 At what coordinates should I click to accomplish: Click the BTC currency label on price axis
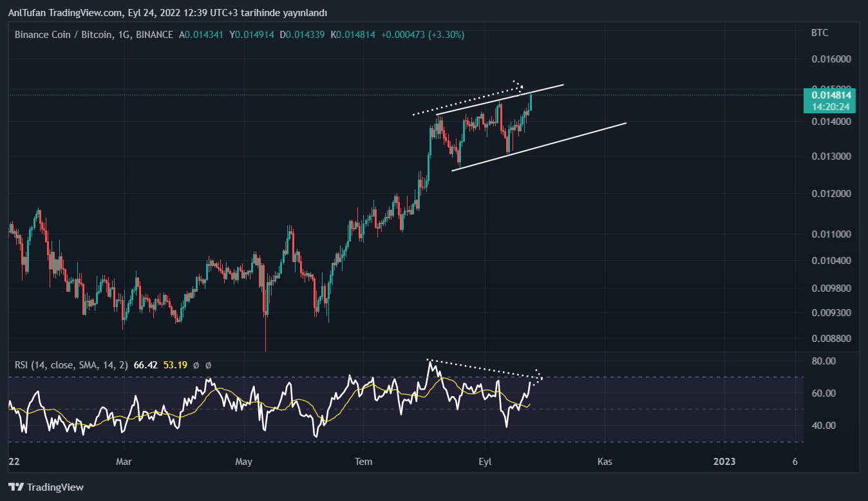click(x=820, y=32)
